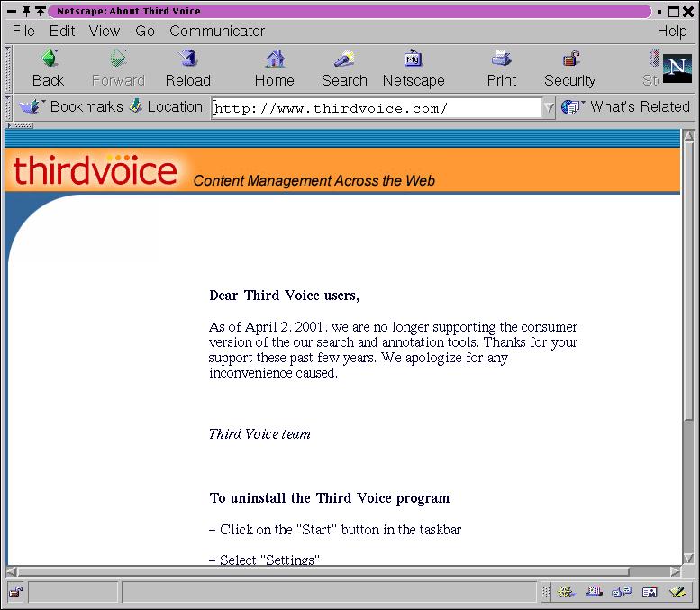Click the 'Third Voice team' signature text
Screen dimensions: 700x610
point(259,434)
